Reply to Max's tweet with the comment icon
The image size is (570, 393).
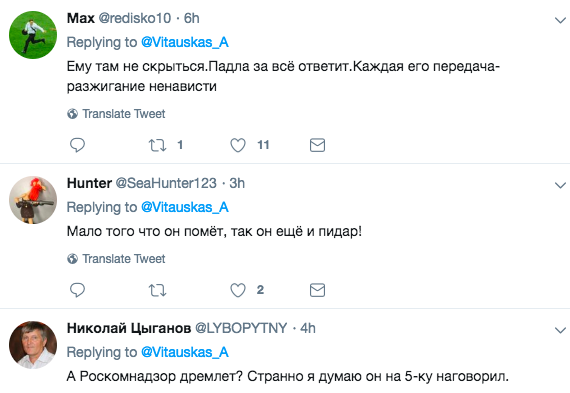point(77,145)
